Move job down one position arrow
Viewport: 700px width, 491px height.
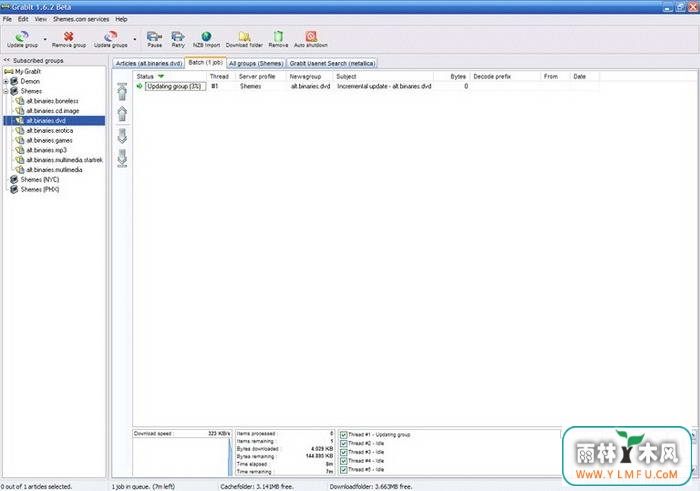pyautogui.click(x=122, y=136)
